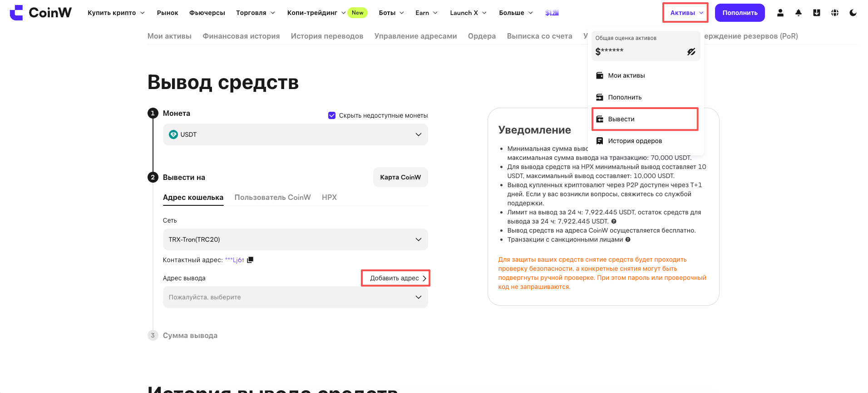
Task: Open the language globe icon
Action: point(835,13)
